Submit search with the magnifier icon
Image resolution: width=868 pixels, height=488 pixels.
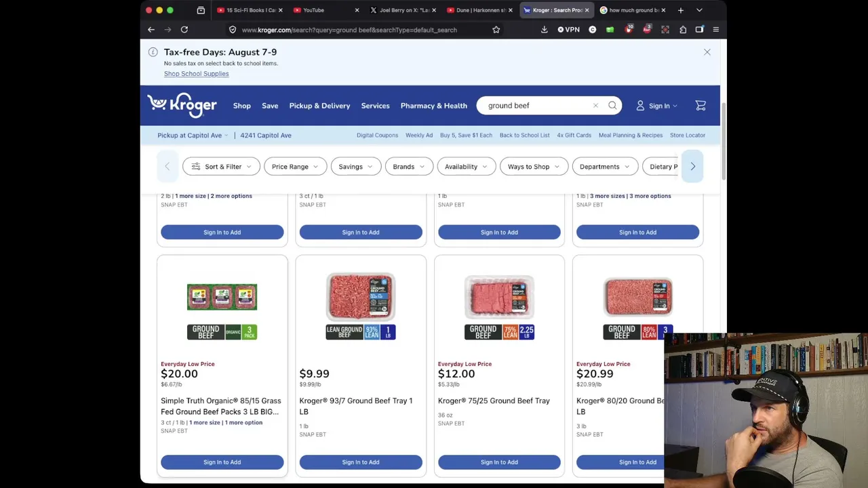[x=612, y=106]
